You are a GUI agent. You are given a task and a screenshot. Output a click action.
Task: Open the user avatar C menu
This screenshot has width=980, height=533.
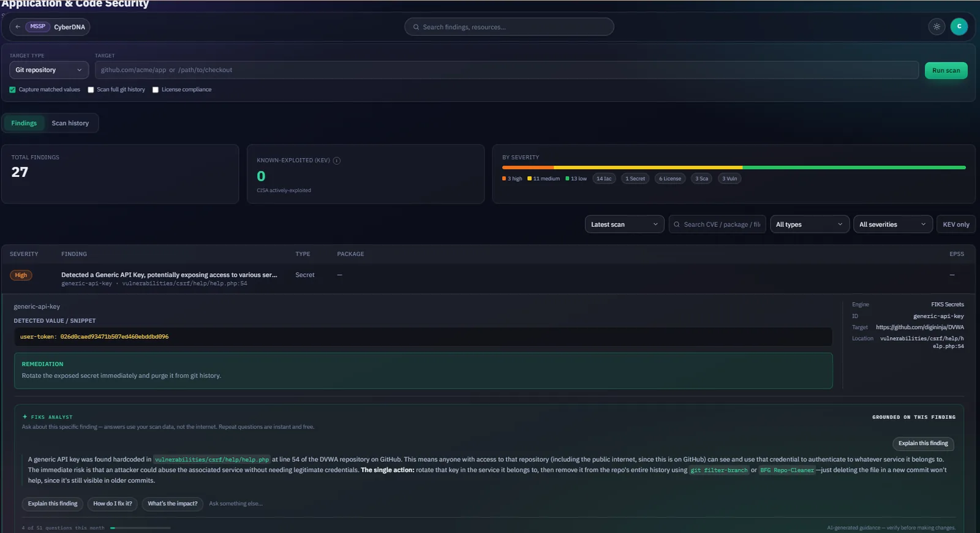pyautogui.click(x=959, y=26)
